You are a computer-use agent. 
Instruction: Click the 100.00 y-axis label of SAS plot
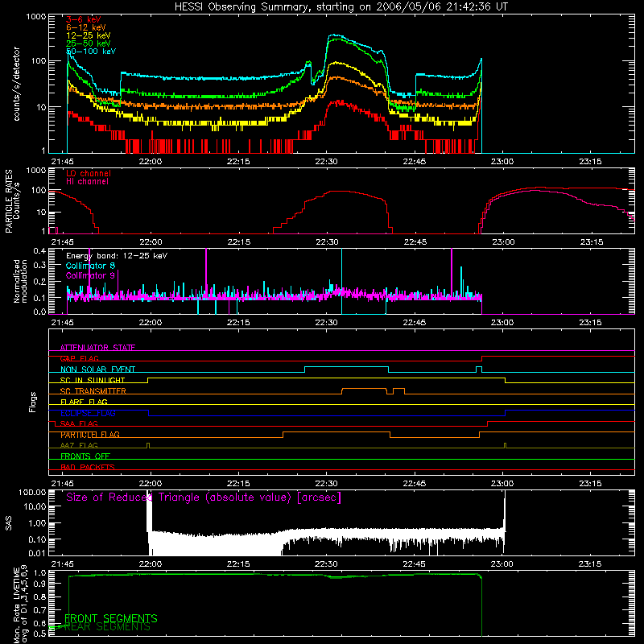(x=32, y=492)
